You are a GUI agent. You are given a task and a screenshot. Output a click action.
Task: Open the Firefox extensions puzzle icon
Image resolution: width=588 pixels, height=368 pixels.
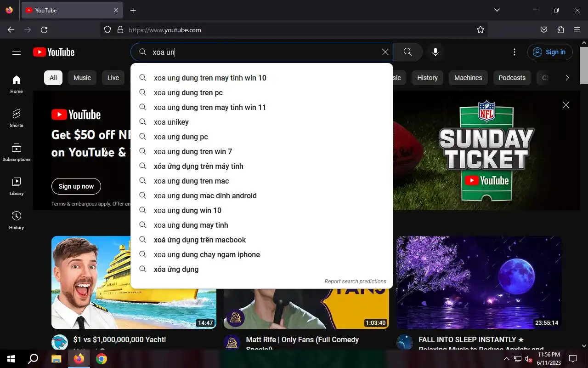click(x=560, y=30)
